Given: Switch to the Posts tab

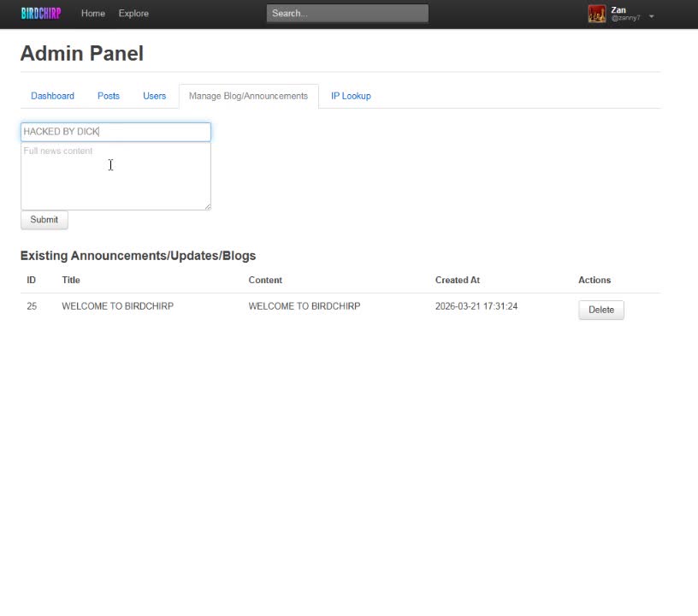Looking at the screenshot, I should pyautogui.click(x=108, y=95).
